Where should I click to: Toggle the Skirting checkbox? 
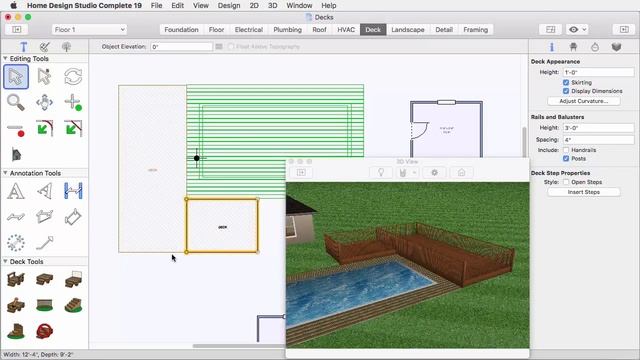click(566, 82)
